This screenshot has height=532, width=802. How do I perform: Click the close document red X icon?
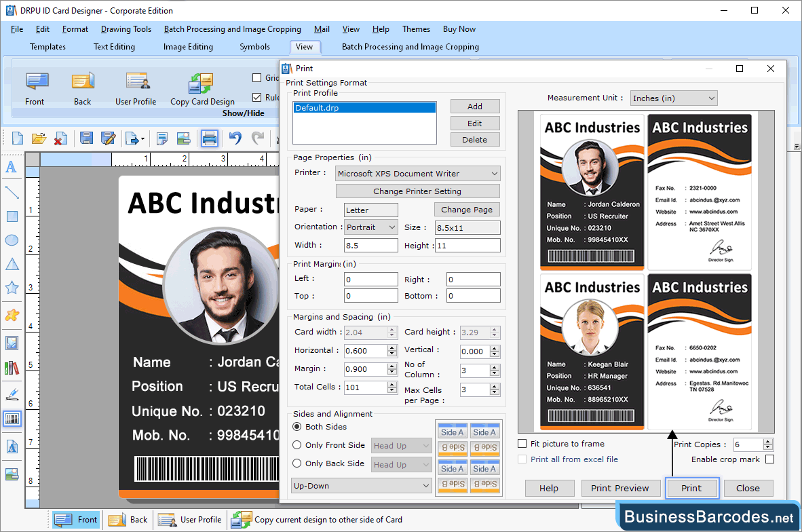point(60,138)
